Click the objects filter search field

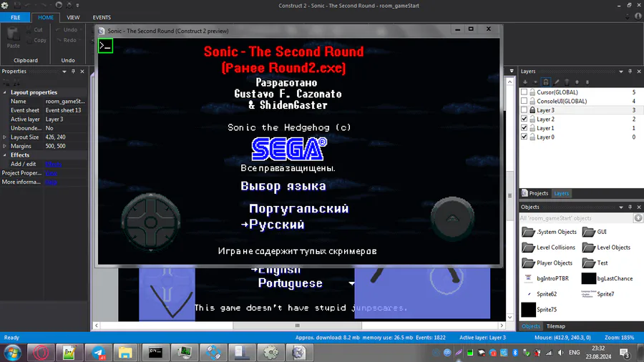click(576, 218)
